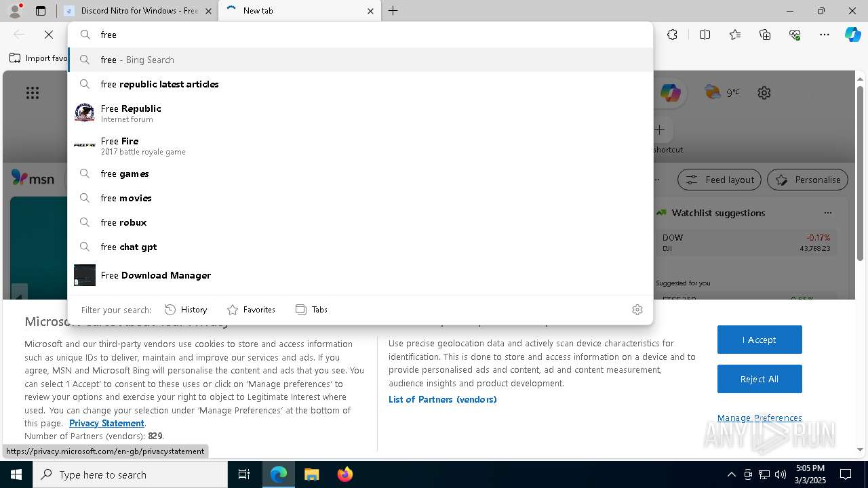Image resolution: width=868 pixels, height=488 pixels.
Task: Open List of Partners (vendors) link
Action: [443, 399]
